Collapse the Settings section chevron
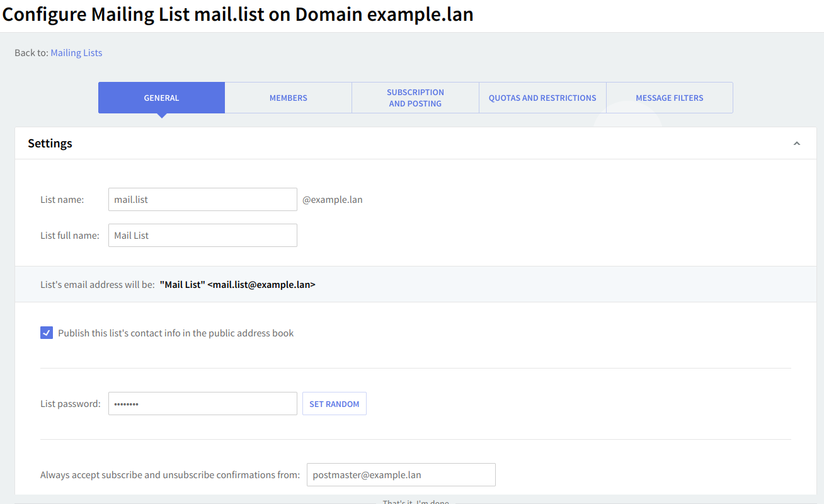The image size is (824, 504). click(796, 144)
